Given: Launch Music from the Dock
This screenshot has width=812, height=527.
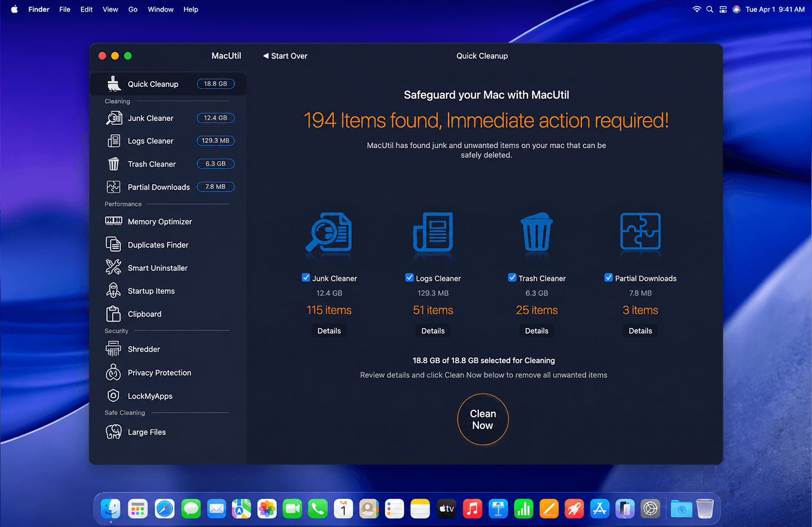Looking at the screenshot, I should tap(472, 509).
